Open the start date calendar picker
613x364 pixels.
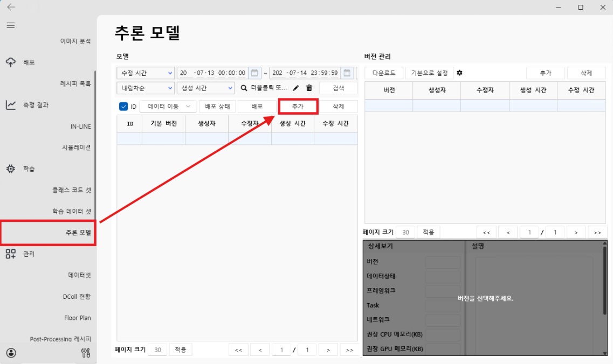[254, 73]
